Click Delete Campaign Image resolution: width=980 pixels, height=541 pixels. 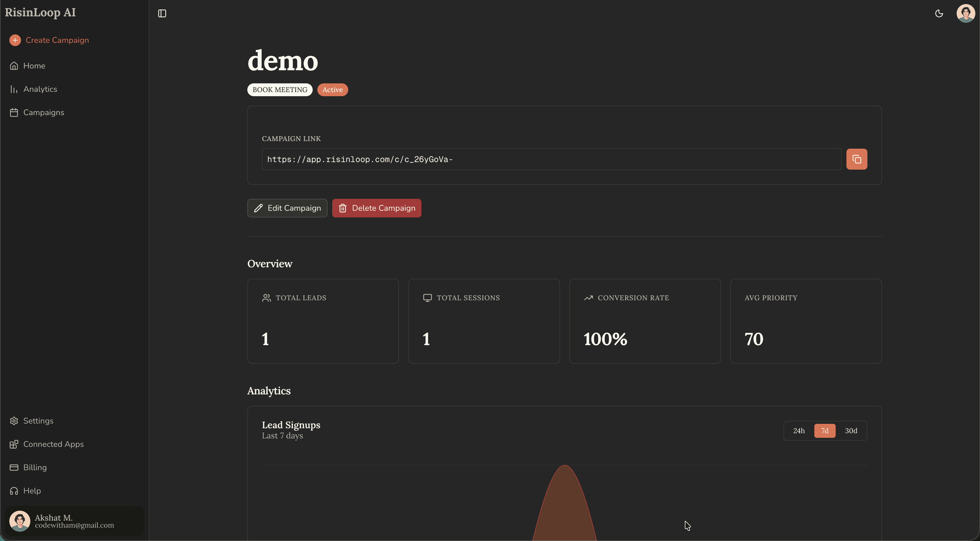[377, 208]
